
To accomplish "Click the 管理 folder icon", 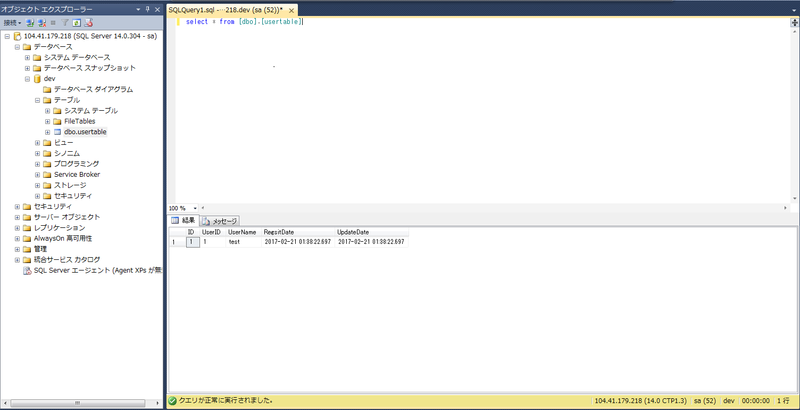I will [x=27, y=249].
